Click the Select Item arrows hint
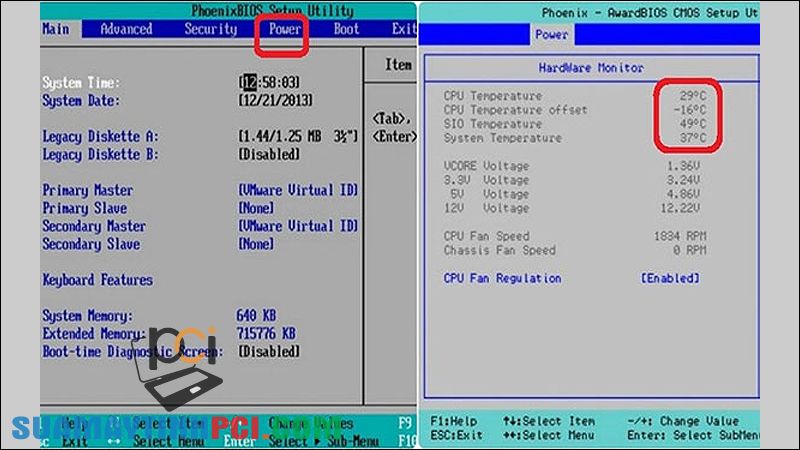Viewport: 800px width, 450px height. coord(549,421)
